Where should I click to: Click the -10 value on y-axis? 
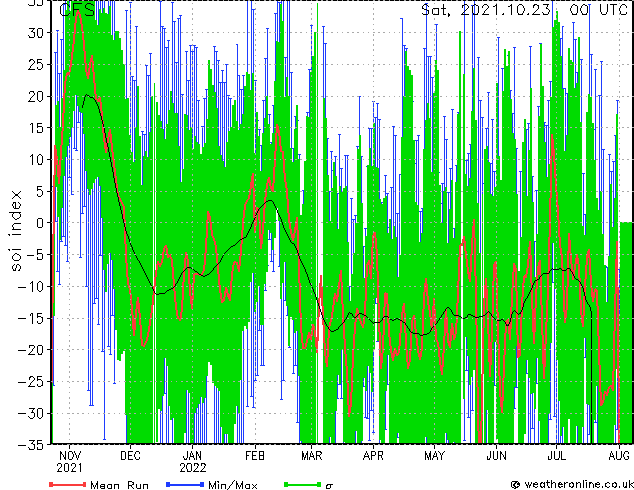pos(32,287)
